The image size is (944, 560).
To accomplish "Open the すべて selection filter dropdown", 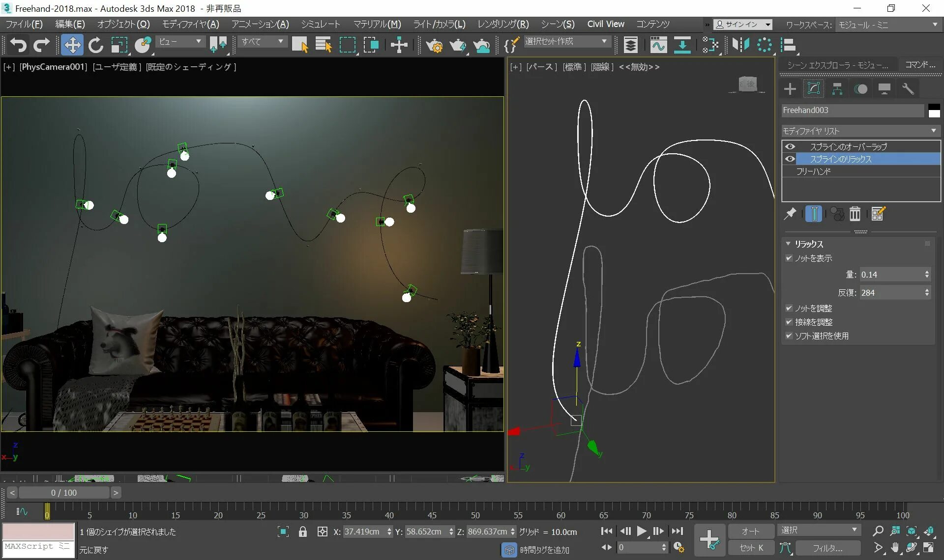I will pos(263,42).
